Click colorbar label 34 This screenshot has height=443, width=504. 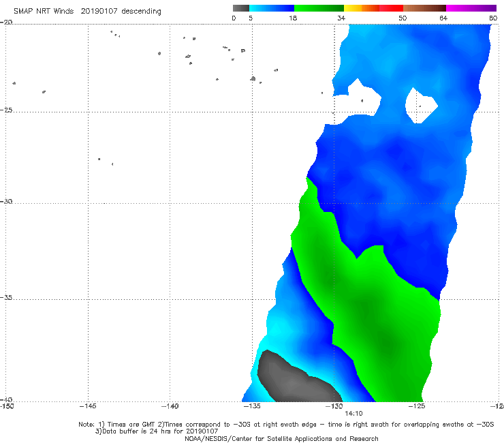[341, 18]
